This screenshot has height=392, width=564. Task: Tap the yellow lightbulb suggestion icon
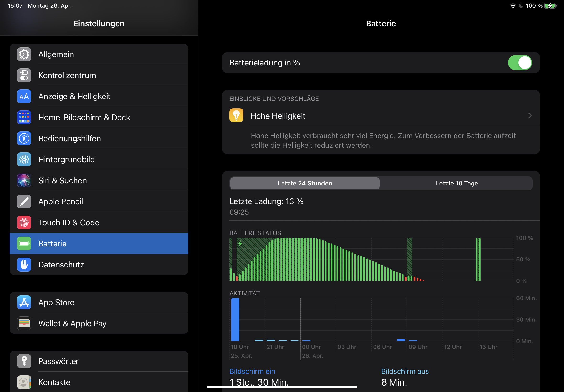pos(236,115)
